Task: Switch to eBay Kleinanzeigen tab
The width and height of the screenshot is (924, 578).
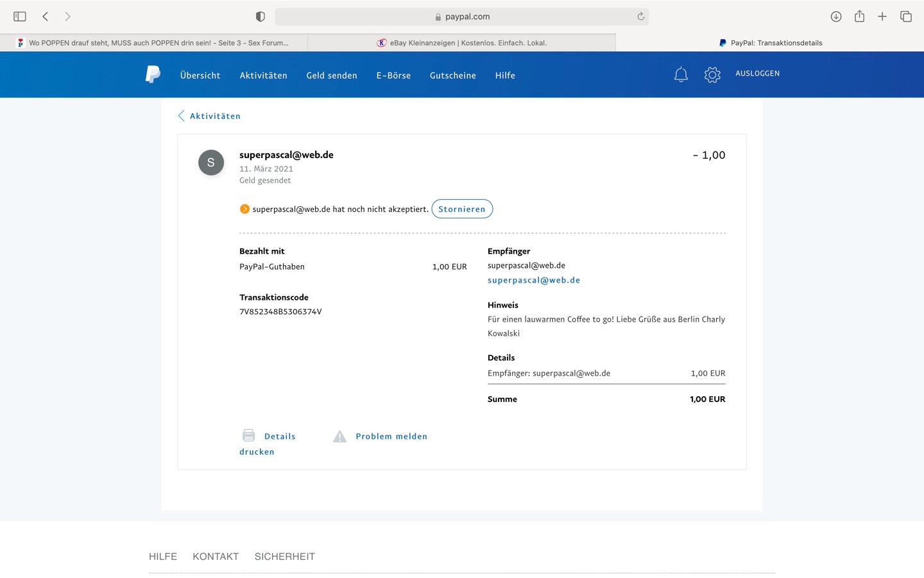Action: pos(462,43)
